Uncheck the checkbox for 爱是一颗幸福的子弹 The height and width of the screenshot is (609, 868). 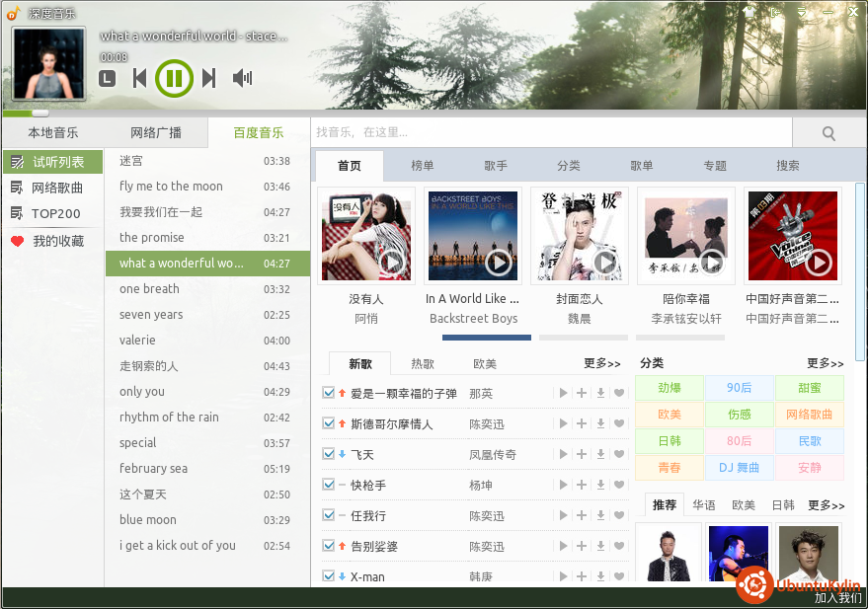tap(328, 393)
